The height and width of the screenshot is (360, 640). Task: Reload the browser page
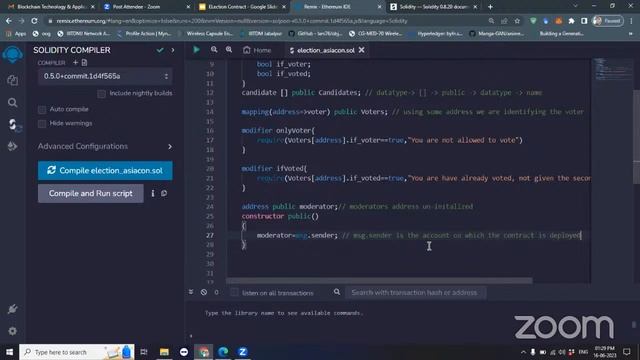(34, 21)
